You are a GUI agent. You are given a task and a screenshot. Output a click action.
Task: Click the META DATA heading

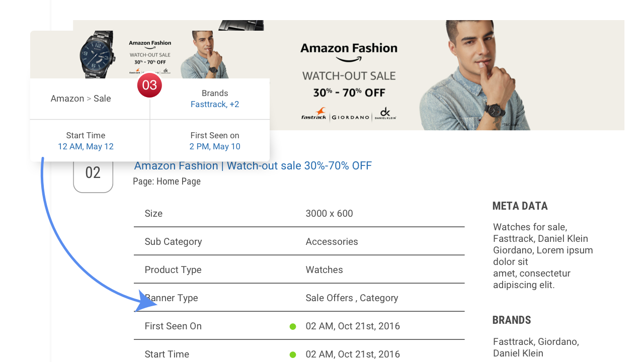(x=520, y=206)
